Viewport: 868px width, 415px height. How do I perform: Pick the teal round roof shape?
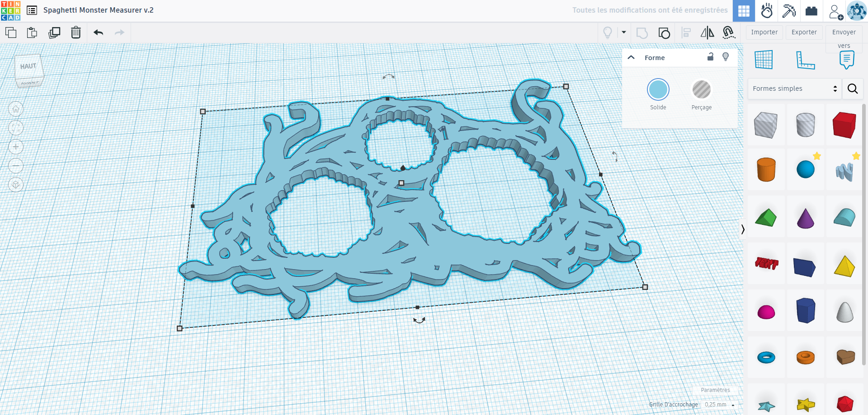pos(844,218)
